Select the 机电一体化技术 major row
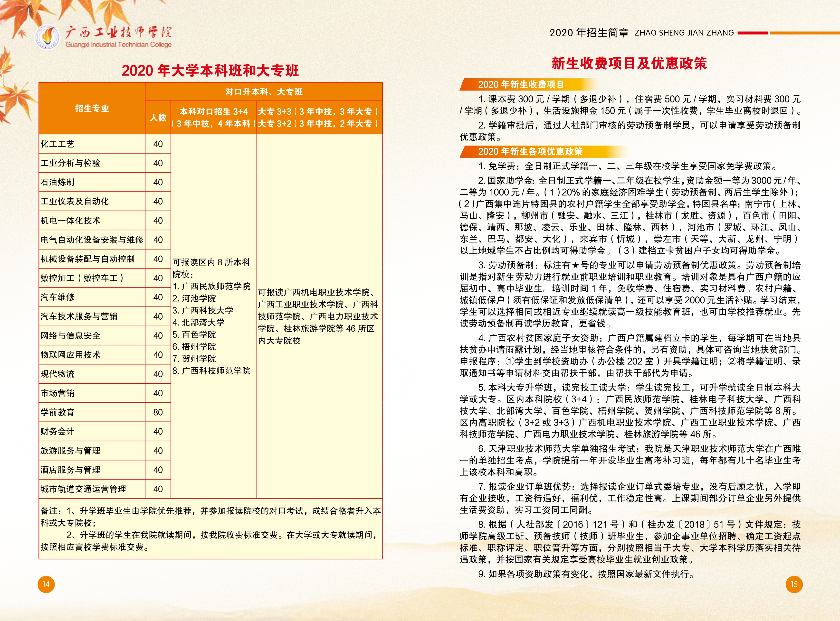This screenshot has width=840, height=621. [x=105, y=221]
